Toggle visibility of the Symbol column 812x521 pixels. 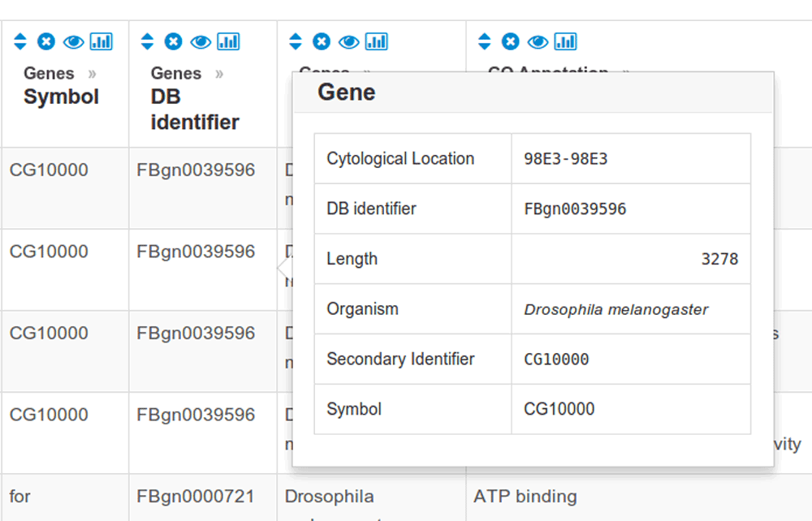(74, 41)
